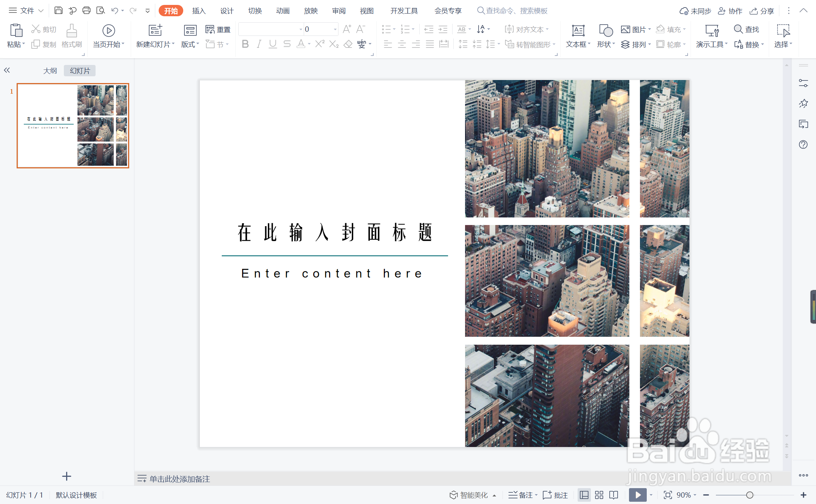The width and height of the screenshot is (816, 504).
Task: Open the comments (批注) tool
Action: pyautogui.click(x=555, y=495)
